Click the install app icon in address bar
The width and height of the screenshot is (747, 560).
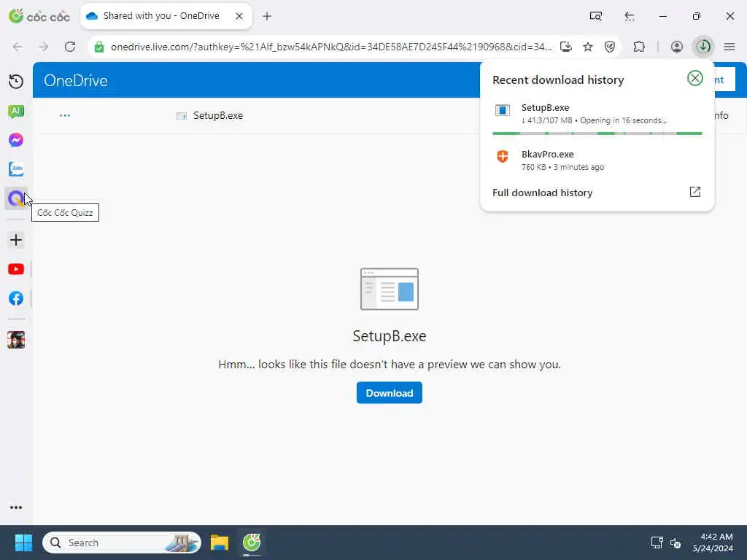[x=565, y=47]
